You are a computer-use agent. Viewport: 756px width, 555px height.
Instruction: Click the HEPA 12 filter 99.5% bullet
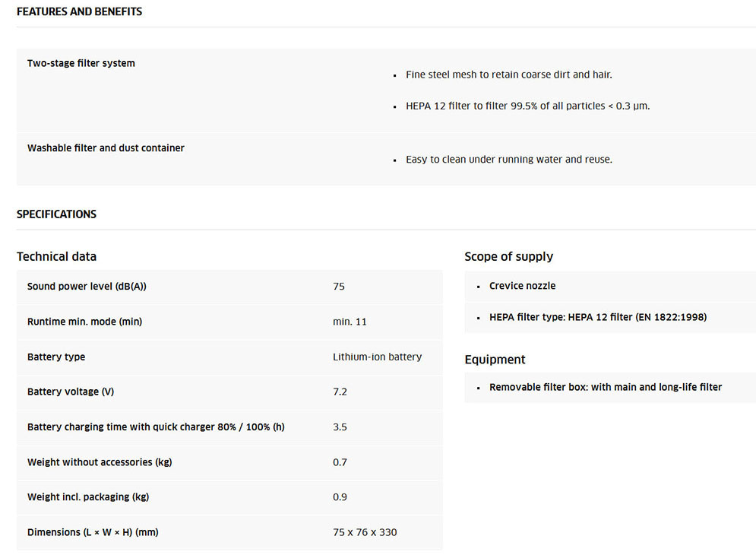[x=527, y=106]
